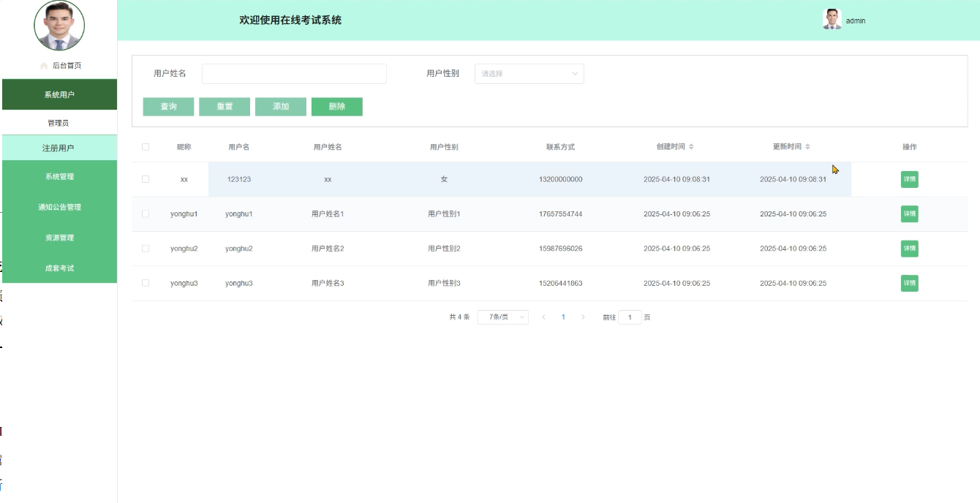Screen dimensions: 980x503
Task: Click the 用户性别1 cell
Action: 444,214
